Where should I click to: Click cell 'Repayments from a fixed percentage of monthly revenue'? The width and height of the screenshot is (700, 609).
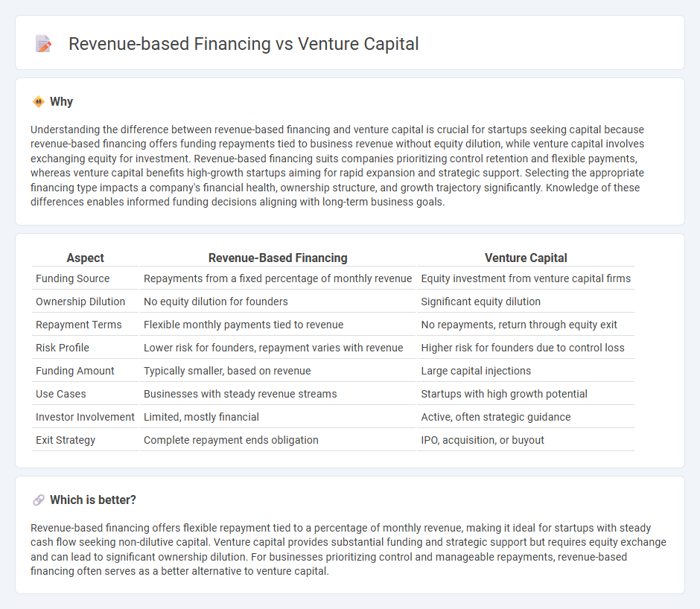278,278
